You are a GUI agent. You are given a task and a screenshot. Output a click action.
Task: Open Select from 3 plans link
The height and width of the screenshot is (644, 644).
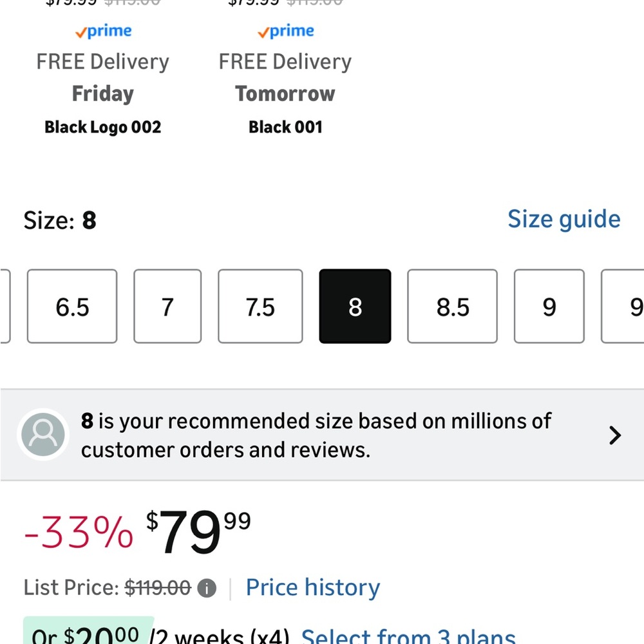tap(408, 636)
